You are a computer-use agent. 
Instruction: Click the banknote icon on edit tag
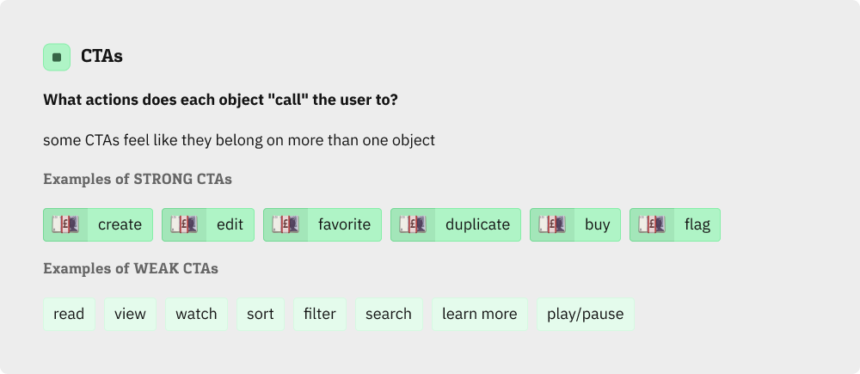click(x=184, y=225)
